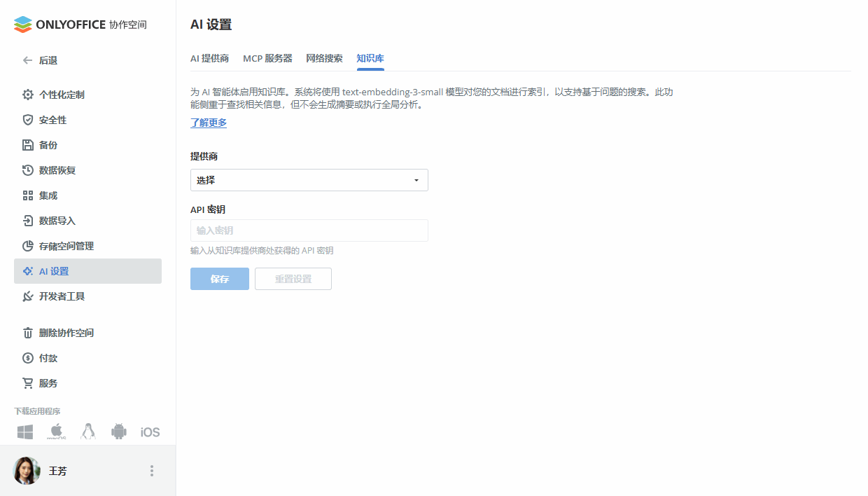Focus the API 密钥 input field
Screen dimensions: 868x496
tap(309, 230)
